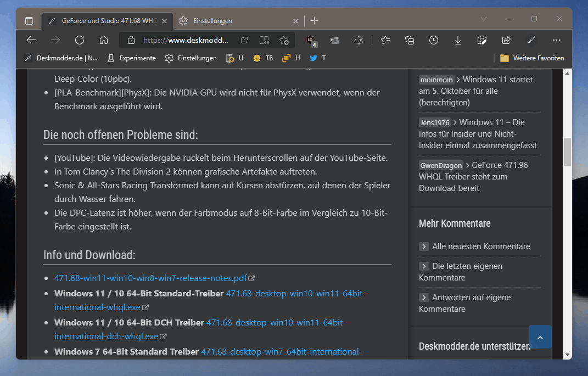Open the H bookmark

pyautogui.click(x=291, y=58)
